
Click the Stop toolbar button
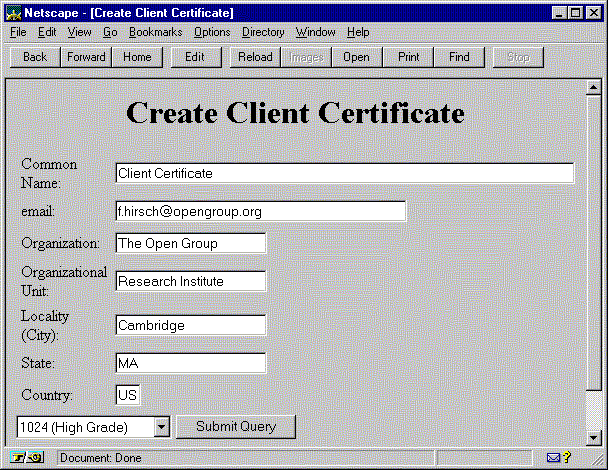(518, 57)
